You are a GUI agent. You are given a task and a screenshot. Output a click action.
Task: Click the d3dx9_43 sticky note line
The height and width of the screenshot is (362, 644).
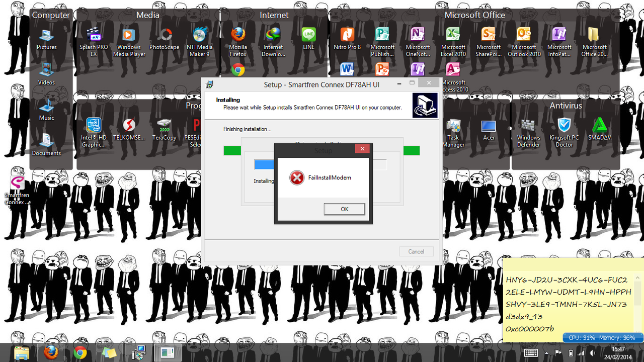524,317
